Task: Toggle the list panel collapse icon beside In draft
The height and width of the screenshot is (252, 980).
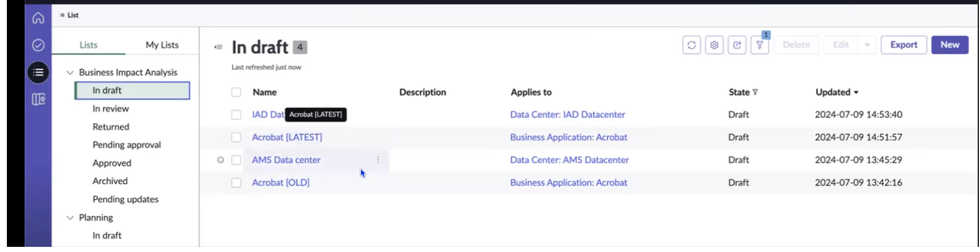Action: [218, 47]
